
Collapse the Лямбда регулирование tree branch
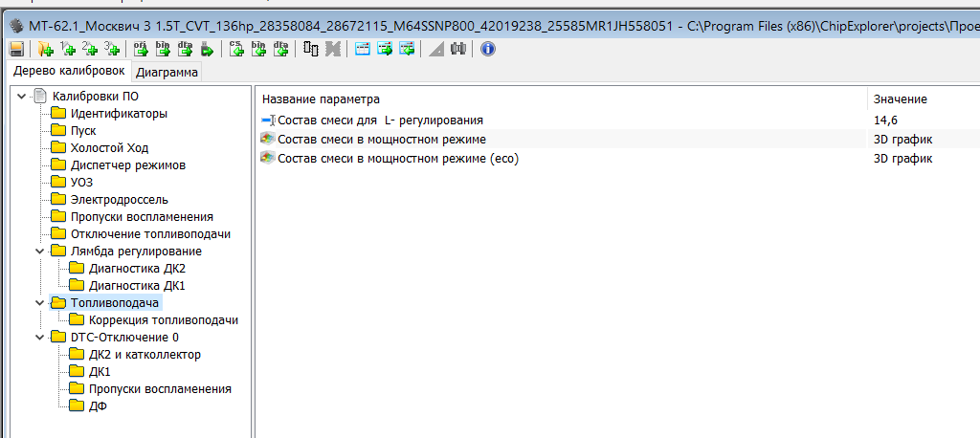[38, 252]
